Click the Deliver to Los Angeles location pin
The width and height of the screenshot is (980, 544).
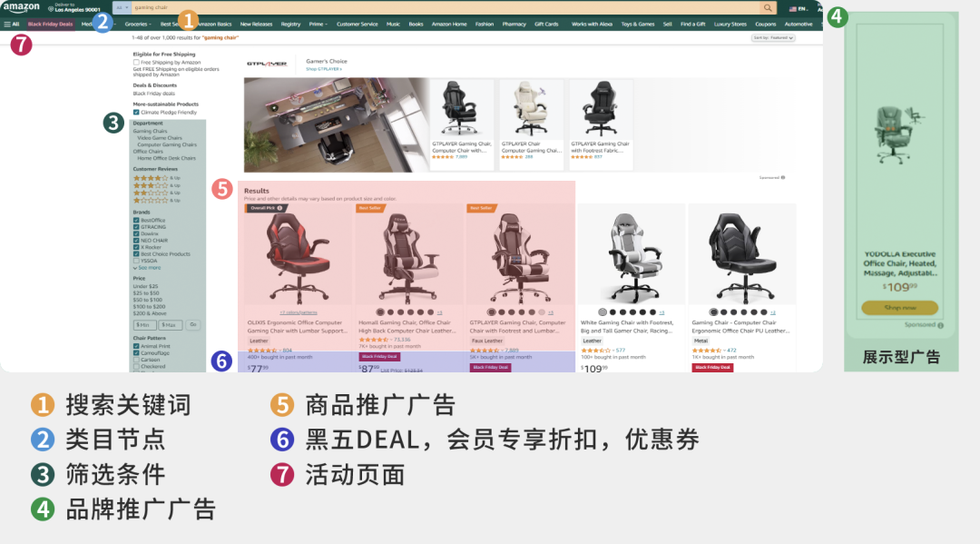tap(52, 8)
